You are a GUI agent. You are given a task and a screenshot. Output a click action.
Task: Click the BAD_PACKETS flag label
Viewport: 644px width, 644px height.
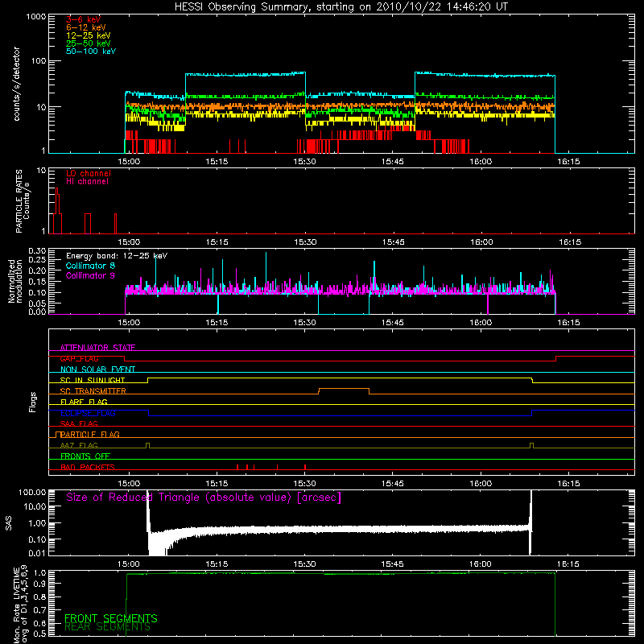tap(88, 467)
